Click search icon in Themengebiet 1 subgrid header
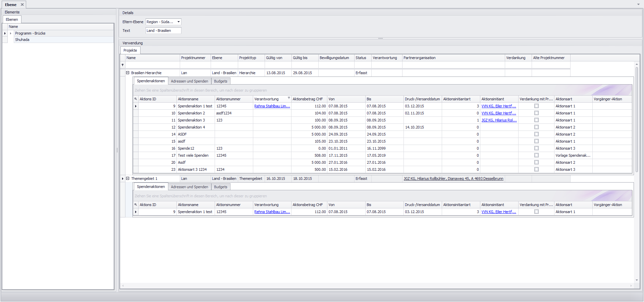644x302 pixels. tap(136, 205)
